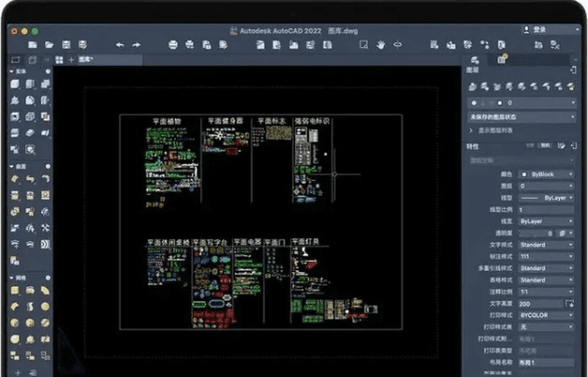588x377 pixels.
Task: Collapse the 曲面 tool group header
Action: (x=19, y=166)
